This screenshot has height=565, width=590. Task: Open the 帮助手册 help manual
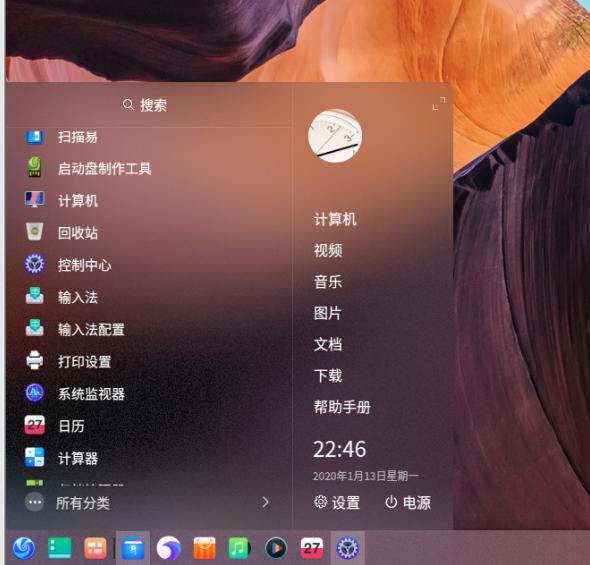point(342,407)
